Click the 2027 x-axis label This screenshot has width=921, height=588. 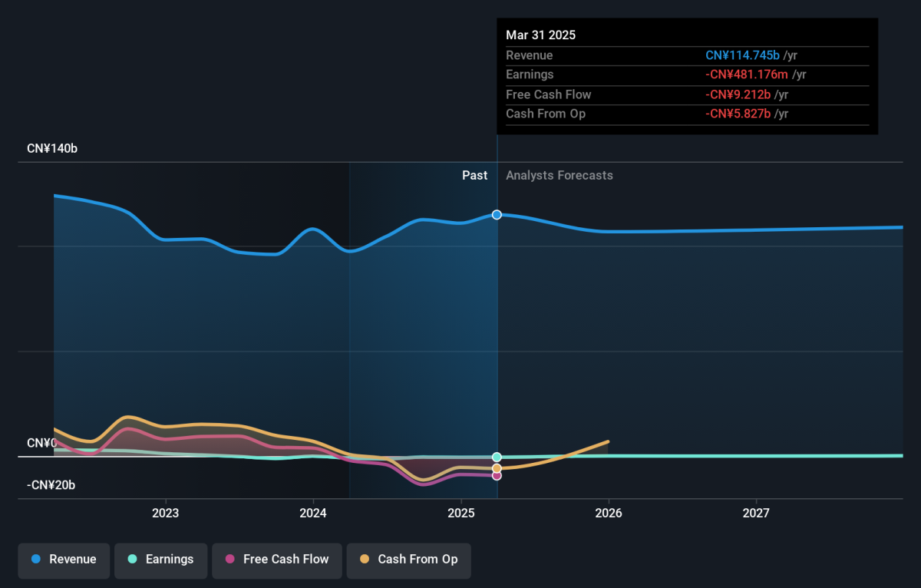point(756,513)
